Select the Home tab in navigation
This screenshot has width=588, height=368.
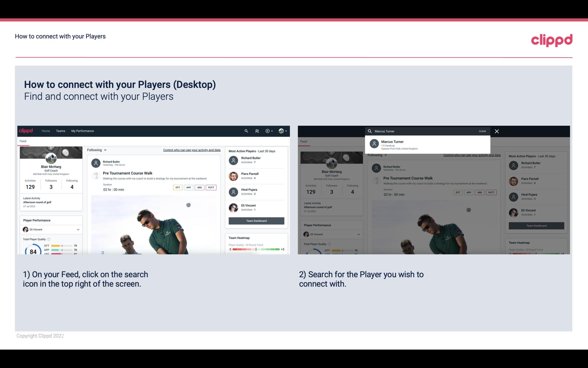coord(46,131)
